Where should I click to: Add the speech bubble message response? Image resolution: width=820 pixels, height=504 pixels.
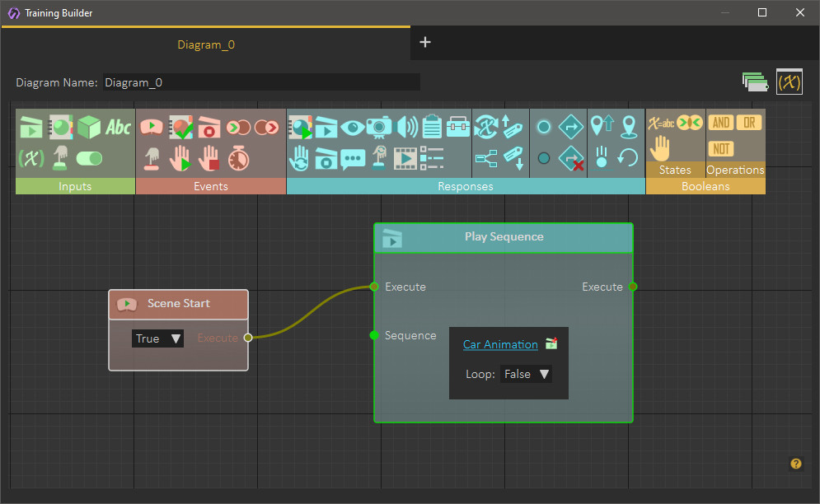pyautogui.click(x=353, y=158)
